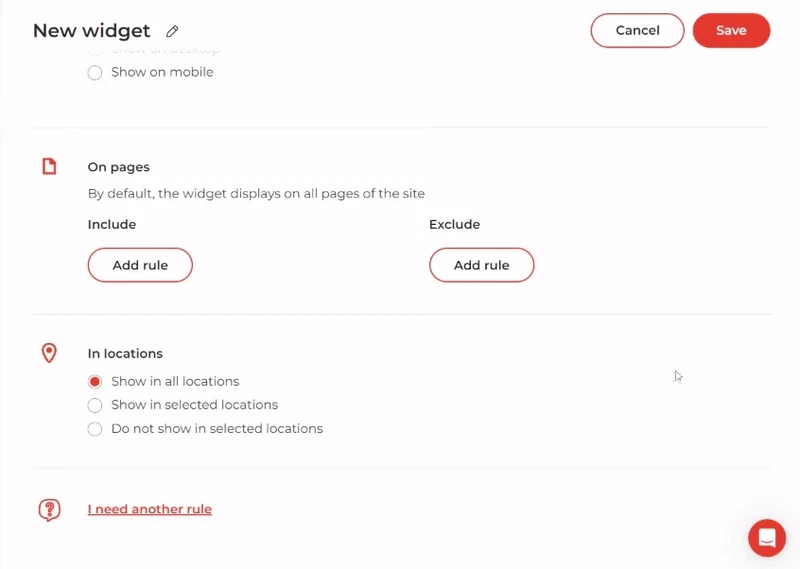Open the I need another rule link
Image resolution: width=800 pixels, height=569 pixels.
pyautogui.click(x=150, y=509)
